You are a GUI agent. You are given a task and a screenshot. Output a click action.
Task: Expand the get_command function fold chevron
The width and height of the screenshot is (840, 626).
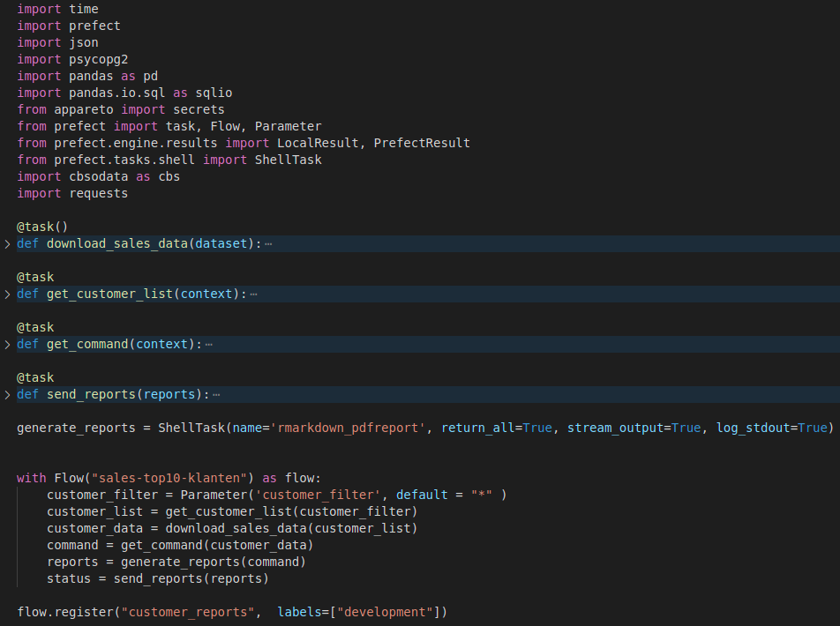pos(8,344)
